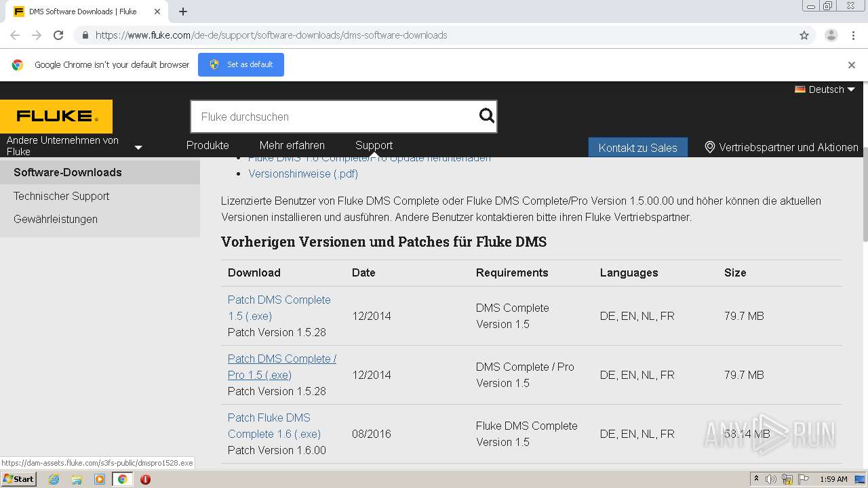Click the taskbar clock 1:59 AM
Viewport: 868px width, 488px height.
click(x=833, y=479)
